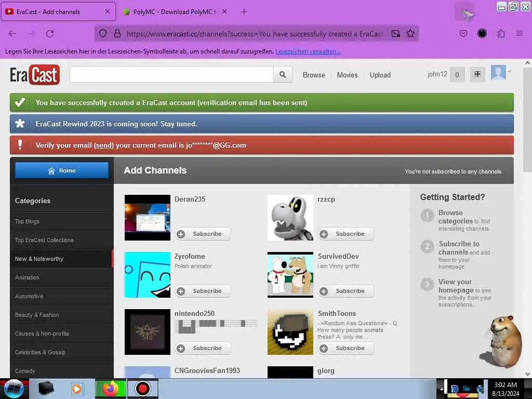This screenshot has height=399, width=532.
Task: Subscribe to the Deran235 channel
Action: point(203,234)
